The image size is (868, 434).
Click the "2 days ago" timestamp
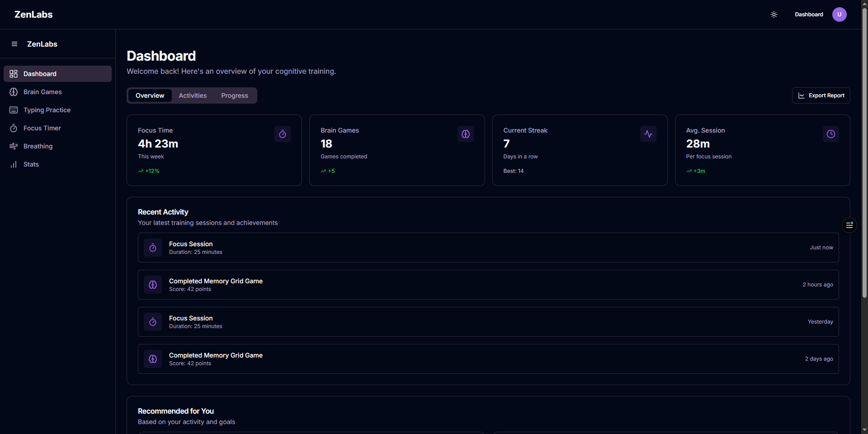tap(819, 359)
